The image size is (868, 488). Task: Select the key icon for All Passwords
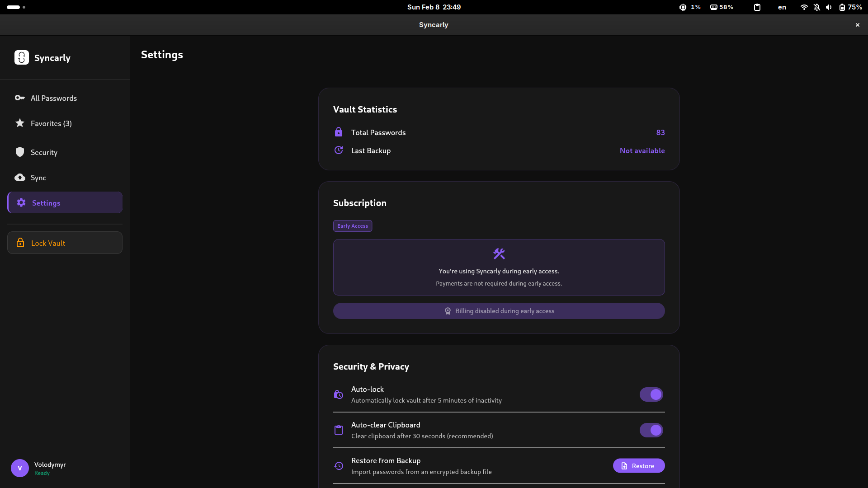coord(19,98)
